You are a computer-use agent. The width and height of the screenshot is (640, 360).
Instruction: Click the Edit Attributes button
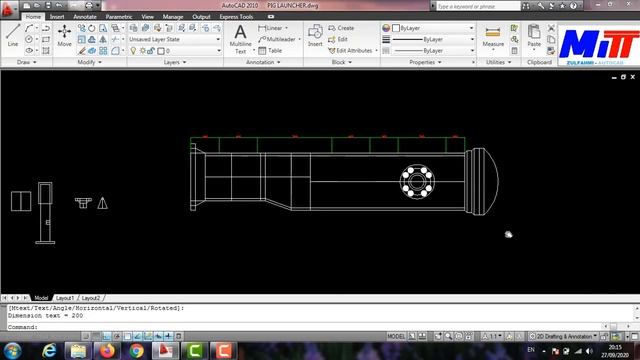(x=351, y=51)
